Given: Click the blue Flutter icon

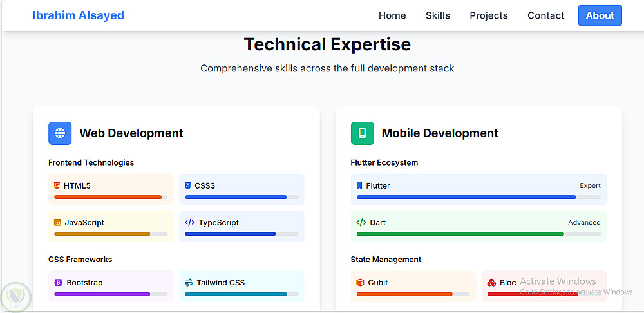Looking at the screenshot, I should [359, 185].
